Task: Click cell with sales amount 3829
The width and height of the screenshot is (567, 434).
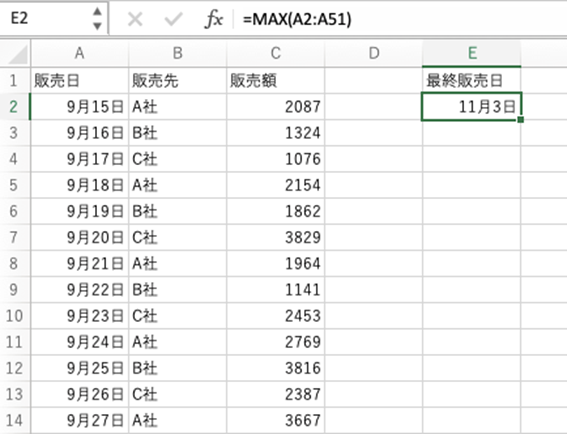Action: click(x=276, y=237)
